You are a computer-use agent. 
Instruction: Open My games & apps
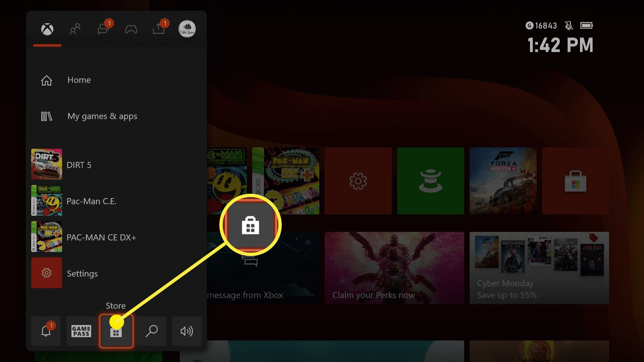[102, 116]
